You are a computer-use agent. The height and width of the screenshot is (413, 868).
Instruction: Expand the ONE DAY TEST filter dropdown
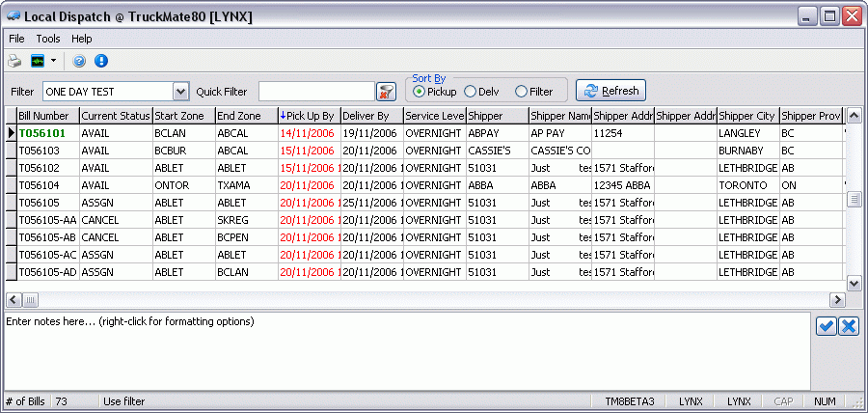pos(180,92)
